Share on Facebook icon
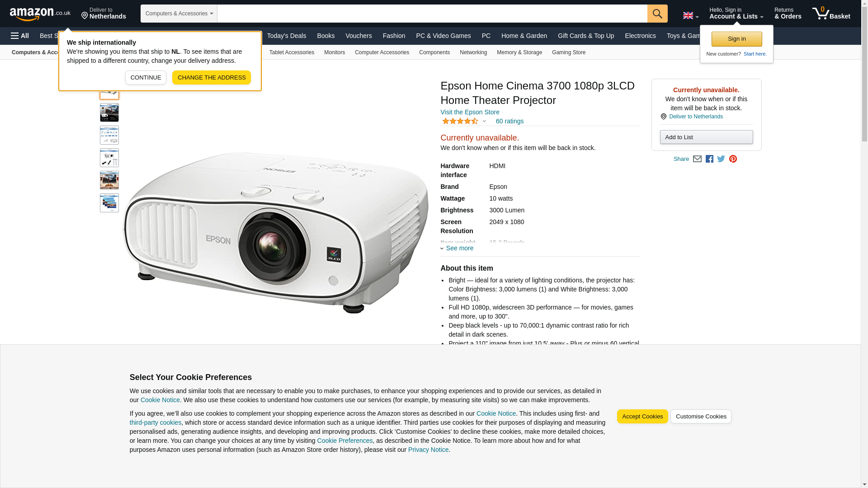 (709, 159)
